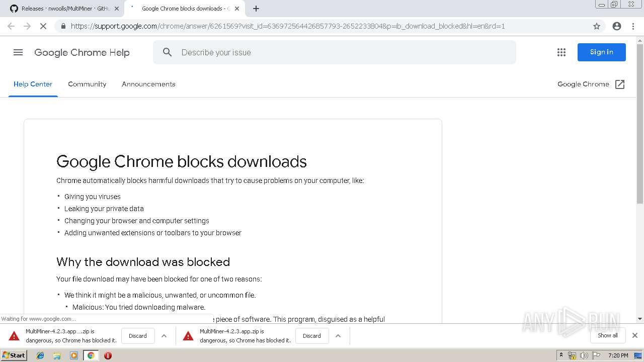Image resolution: width=644 pixels, height=362 pixels.
Task: Open Internet Explorer from taskbar
Action: coord(40,355)
